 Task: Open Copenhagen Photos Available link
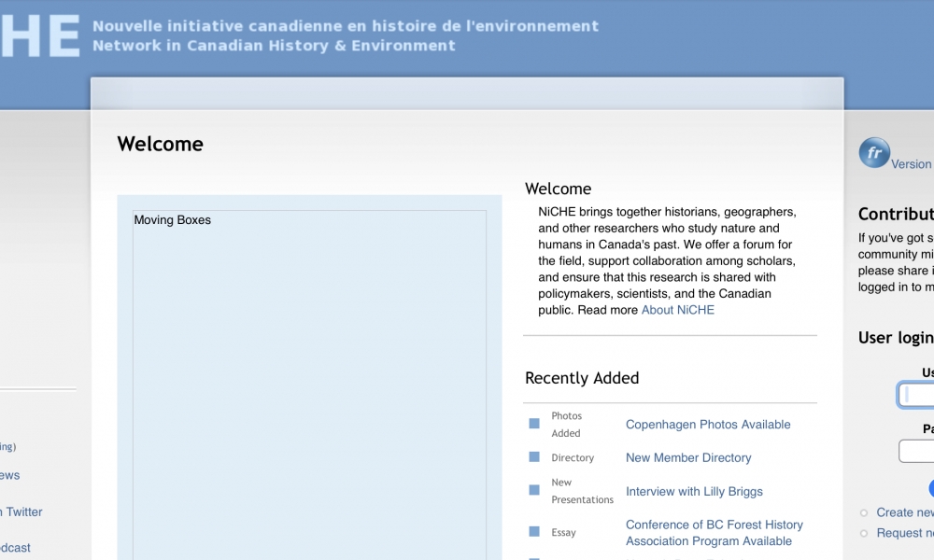click(x=708, y=425)
